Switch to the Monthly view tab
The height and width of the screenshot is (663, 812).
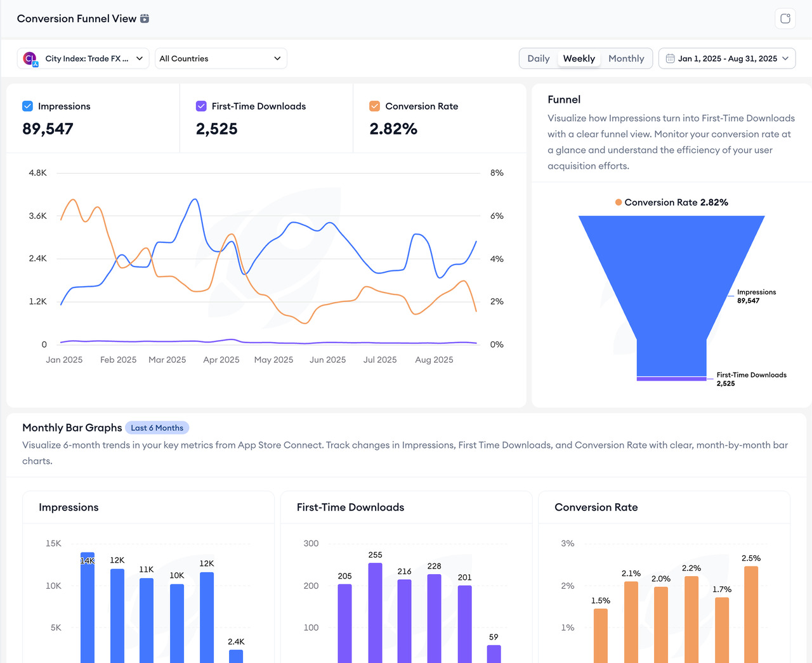625,58
